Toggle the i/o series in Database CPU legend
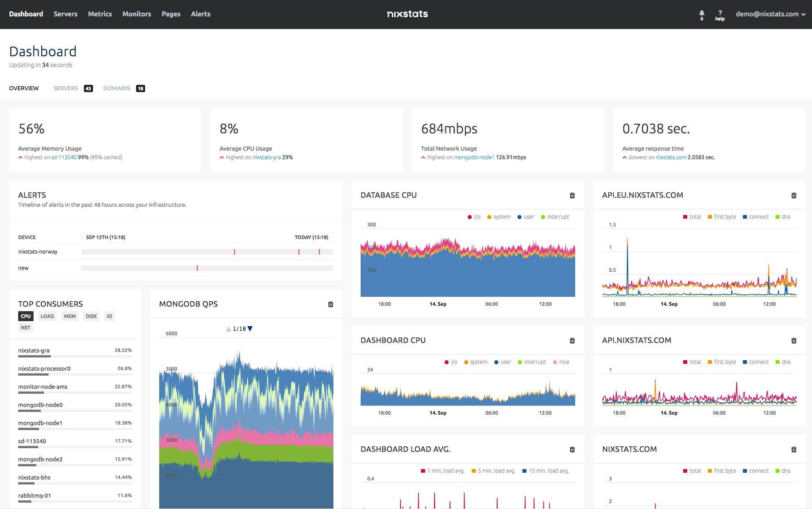This screenshot has width=812, height=509. pyautogui.click(x=474, y=217)
